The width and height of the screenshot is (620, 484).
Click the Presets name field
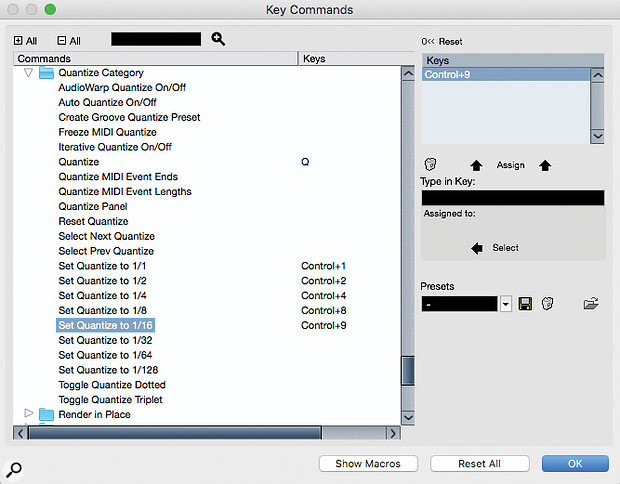(x=459, y=304)
